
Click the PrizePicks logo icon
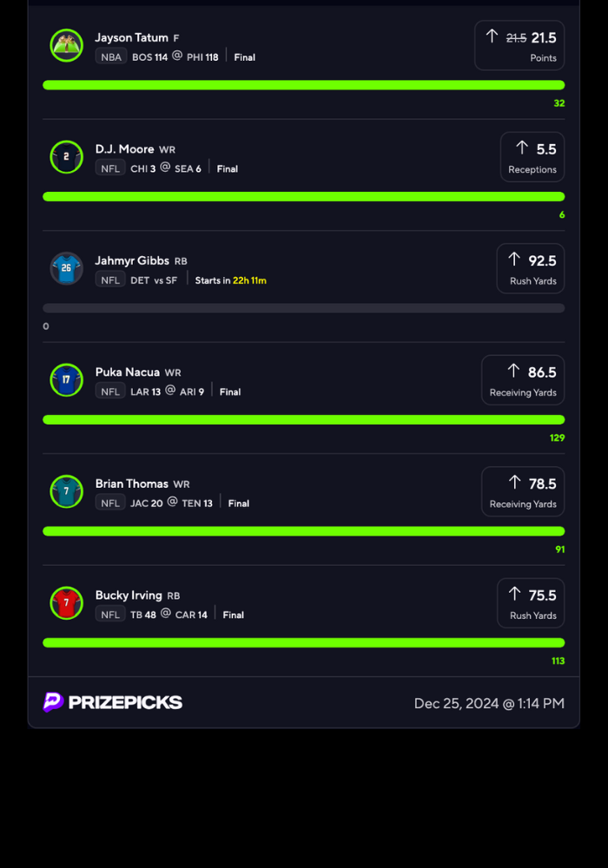[x=53, y=702]
